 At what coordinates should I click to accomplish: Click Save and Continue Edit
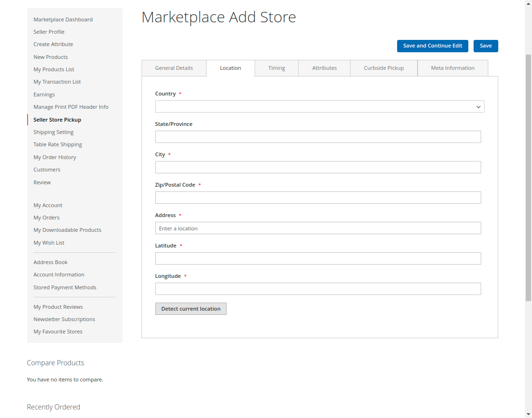point(432,46)
